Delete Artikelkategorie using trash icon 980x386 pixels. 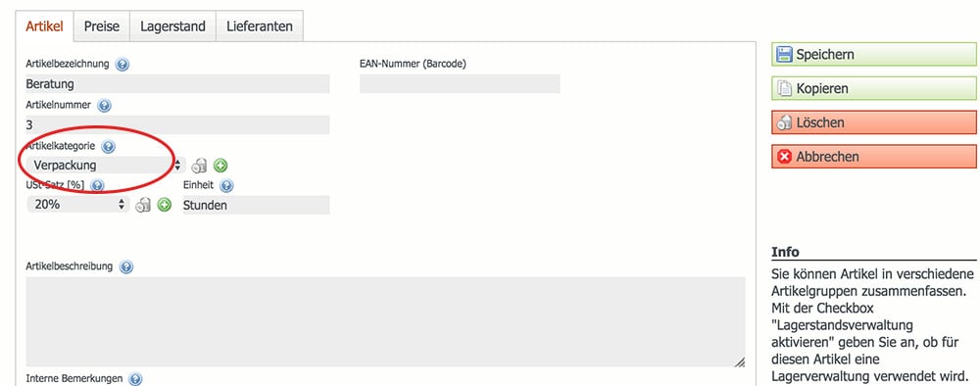tap(199, 166)
